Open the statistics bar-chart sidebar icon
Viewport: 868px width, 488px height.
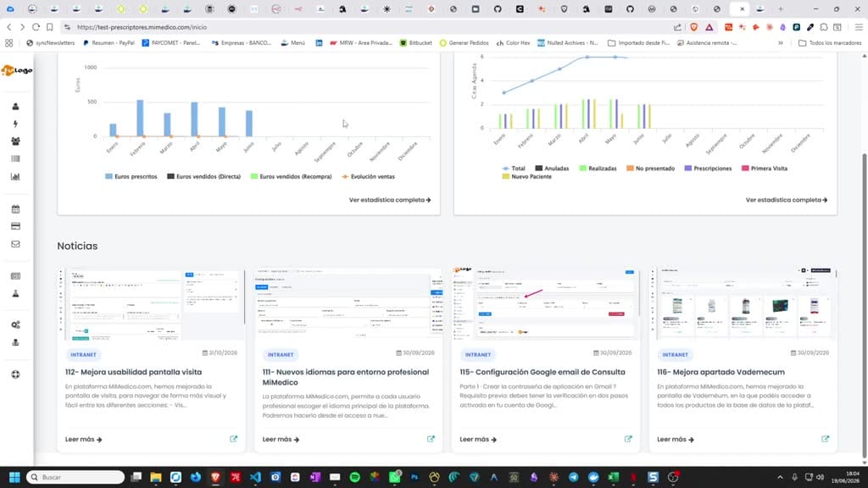pyautogui.click(x=15, y=176)
